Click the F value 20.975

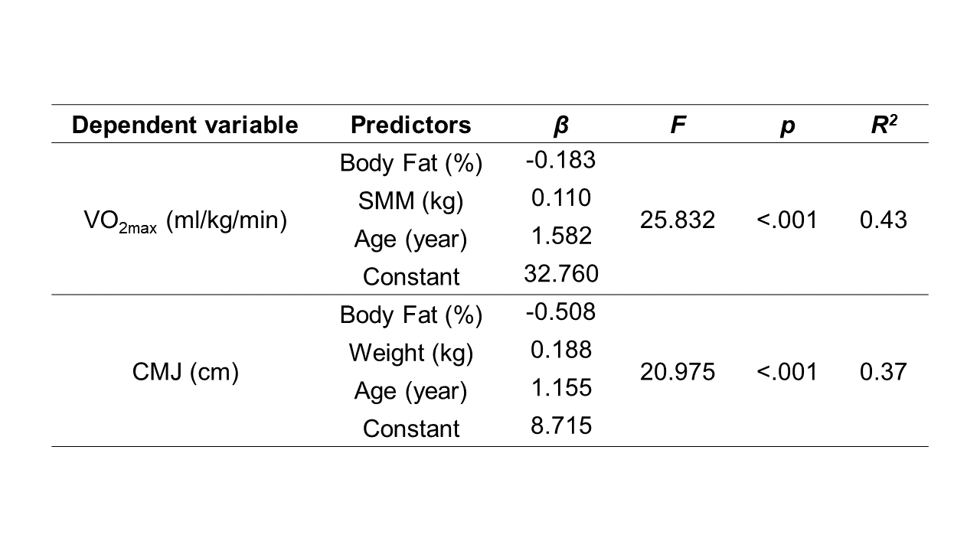[x=678, y=372]
